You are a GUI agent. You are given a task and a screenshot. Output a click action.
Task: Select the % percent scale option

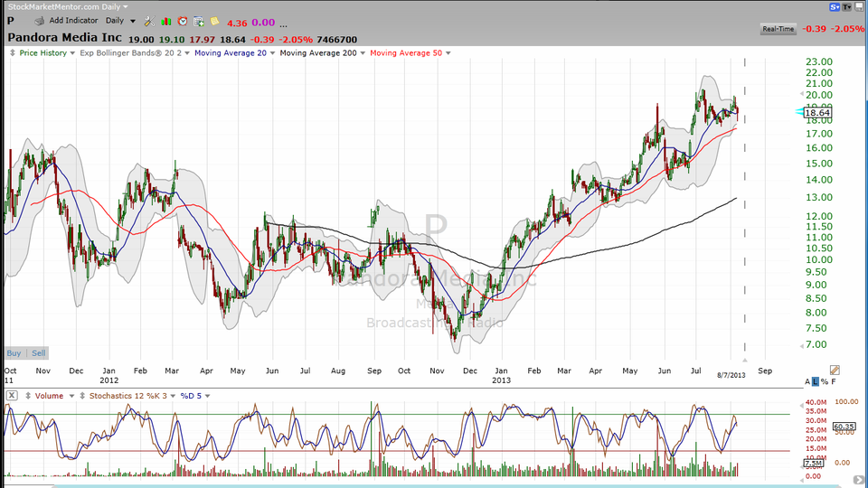(x=825, y=381)
